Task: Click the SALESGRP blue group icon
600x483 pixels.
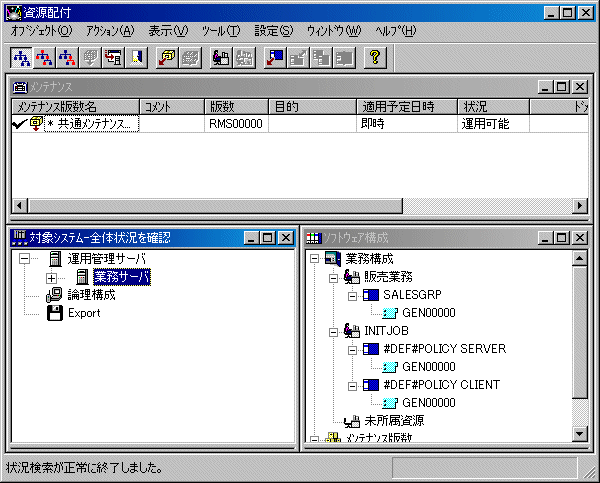Action: tap(371, 295)
